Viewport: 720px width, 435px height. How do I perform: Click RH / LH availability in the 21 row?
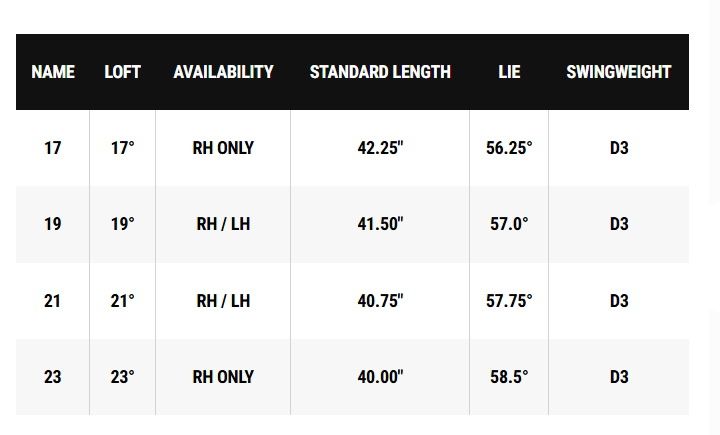pyautogui.click(x=223, y=301)
